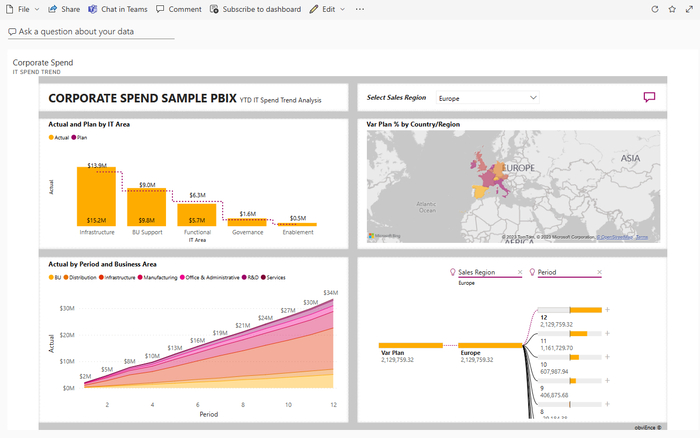Expand period 12 node with plus sign

[x=607, y=310]
